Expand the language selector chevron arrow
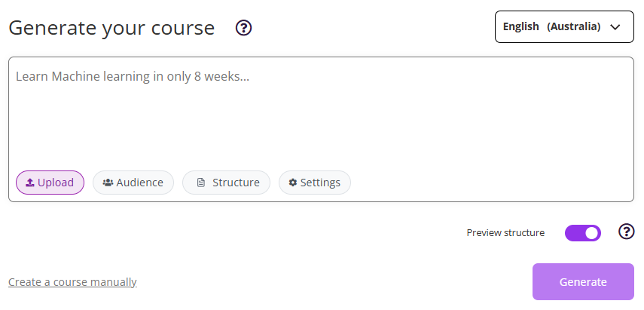Viewport: 644px width, 310px height. coord(615,27)
